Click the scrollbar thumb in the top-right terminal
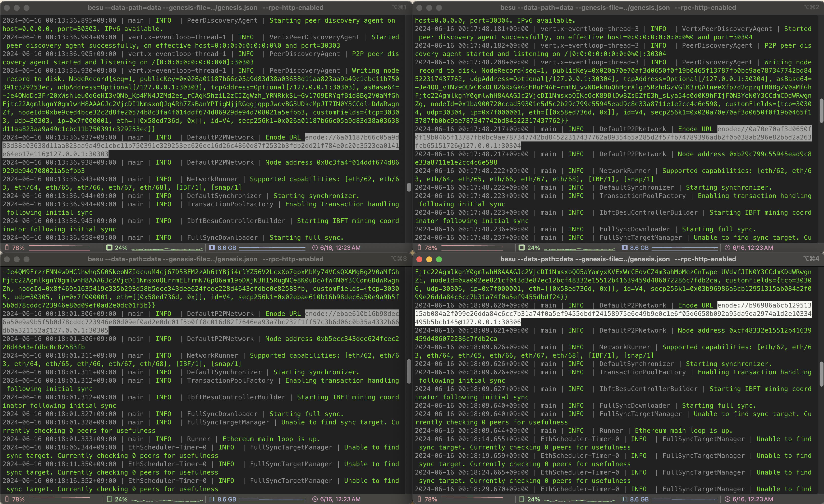The width and height of the screenshot is (824, 504). click(821, 110)
